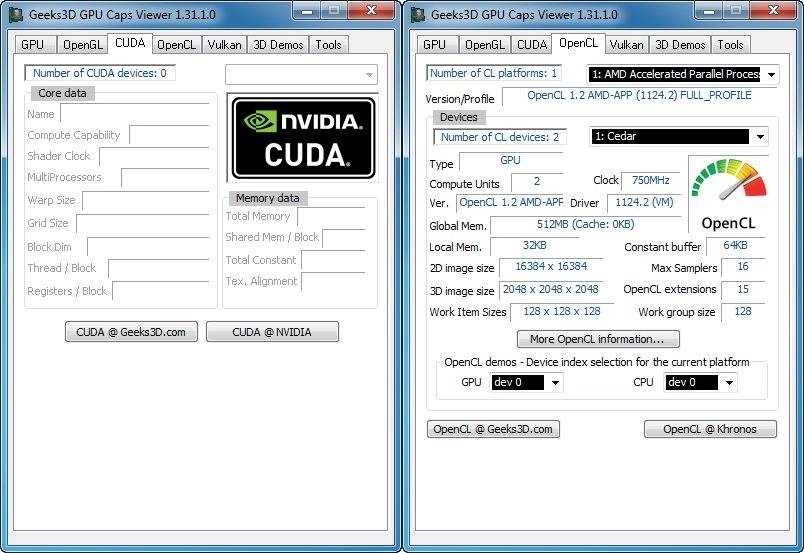Click the OpenCL gauge logo
Viewport: 804px width, 553px height.
click(x=729, y=194)
